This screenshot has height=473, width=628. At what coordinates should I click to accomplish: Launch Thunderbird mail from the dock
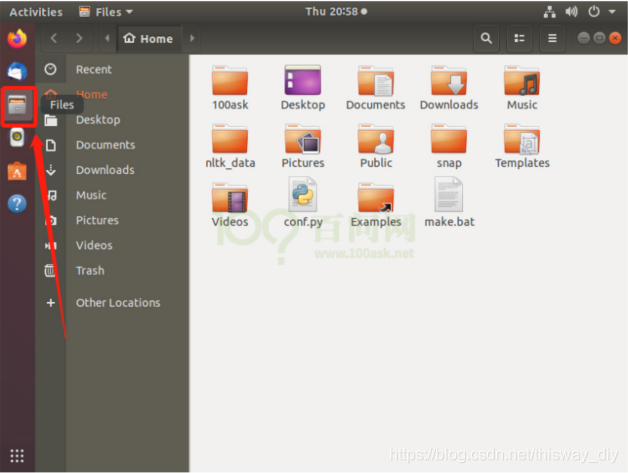17,72
